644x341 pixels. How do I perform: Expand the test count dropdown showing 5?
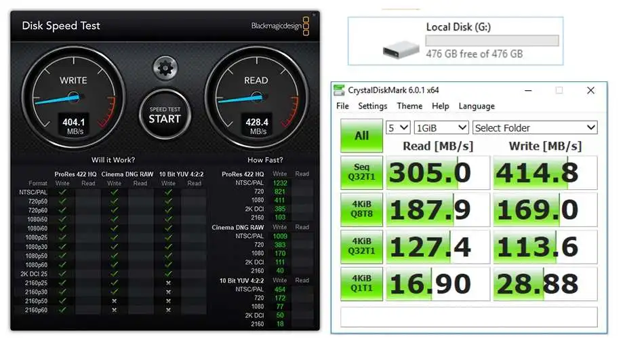[398, 127]
